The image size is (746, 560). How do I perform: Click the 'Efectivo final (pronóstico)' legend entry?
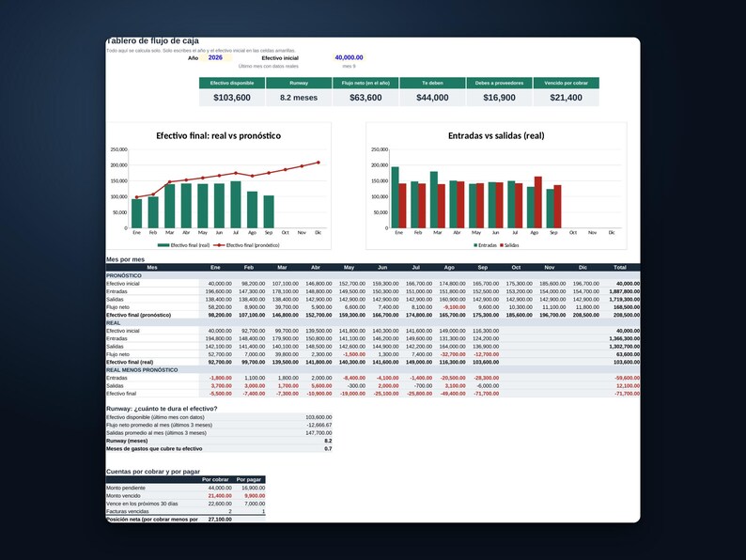[x=247, y=245]
